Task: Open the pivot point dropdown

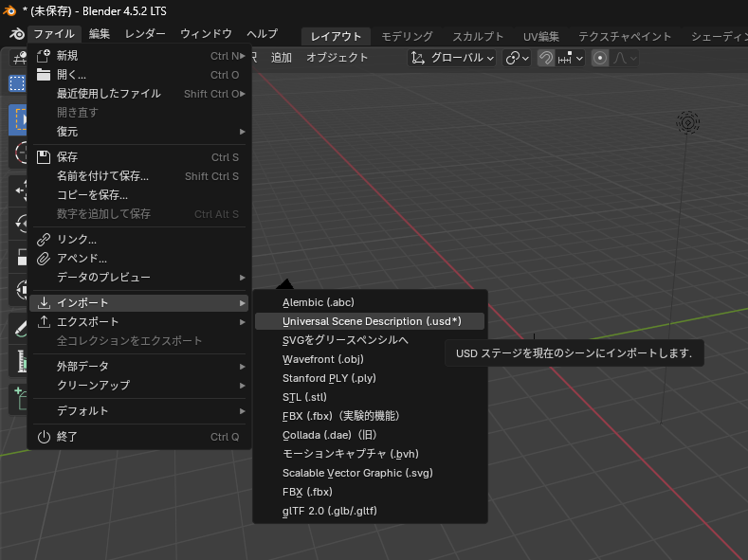Action: [x=517, y=58]
